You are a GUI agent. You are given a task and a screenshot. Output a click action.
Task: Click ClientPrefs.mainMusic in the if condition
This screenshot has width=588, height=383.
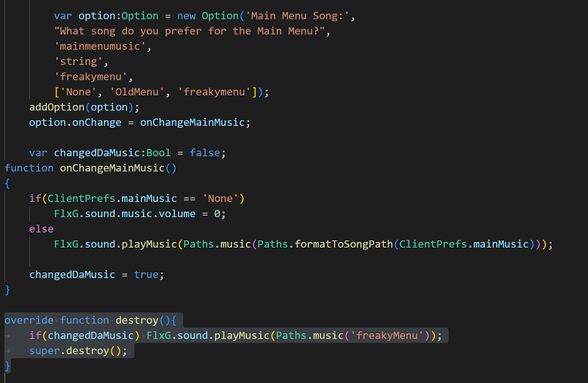(x=112, y=199)
